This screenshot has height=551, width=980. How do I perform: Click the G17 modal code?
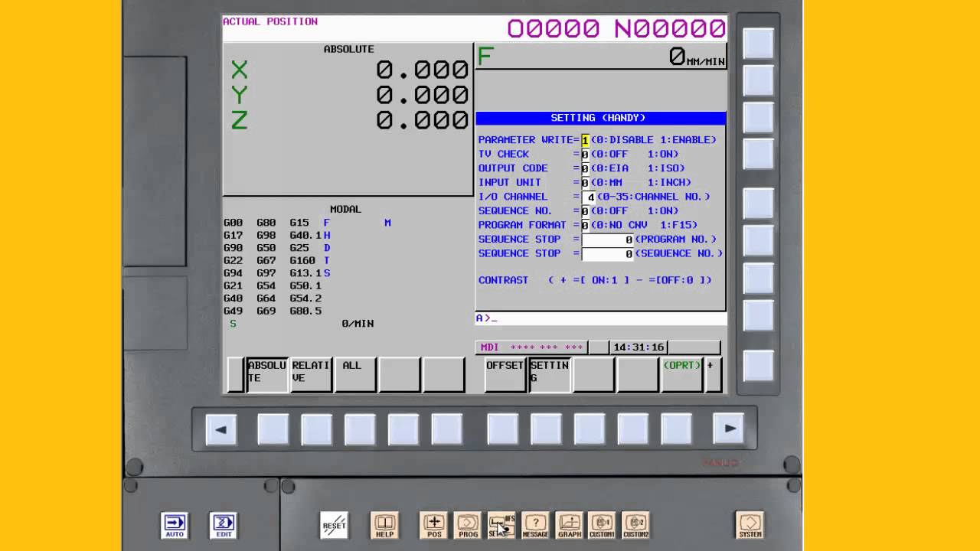point(233,236)
